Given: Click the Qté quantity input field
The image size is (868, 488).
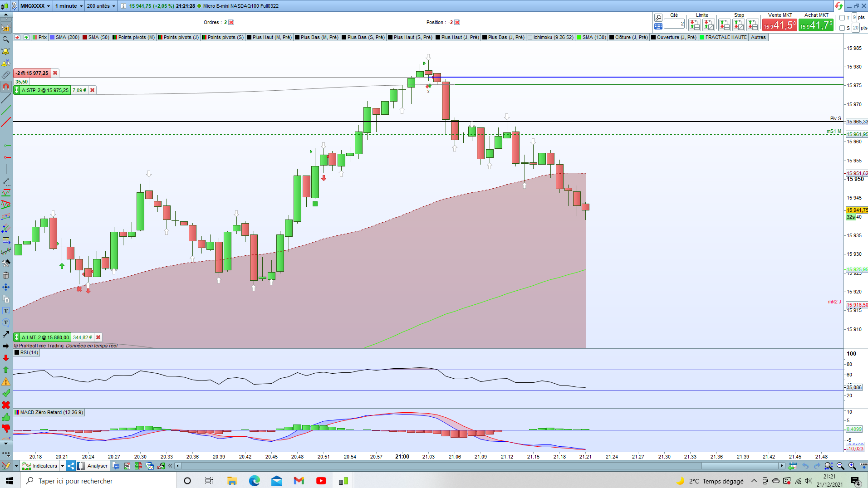Looking at the screenshot, I should pyautogui.click(x=674, y=24).
